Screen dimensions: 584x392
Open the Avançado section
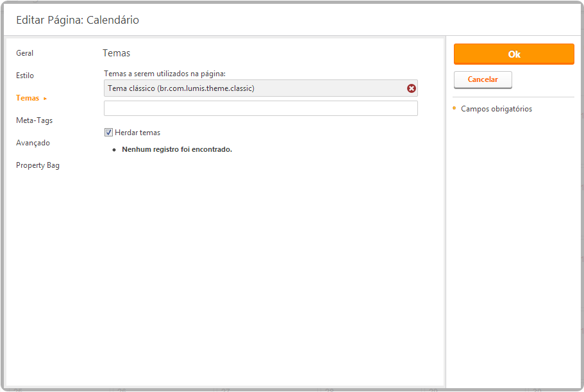(x=33, y=143)
